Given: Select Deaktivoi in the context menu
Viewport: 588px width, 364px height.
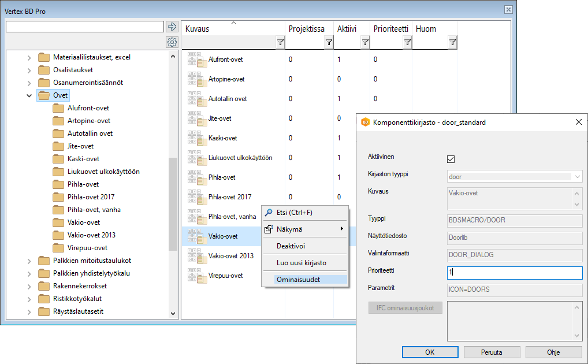Looking at the screenshot, I should point(290,246).
